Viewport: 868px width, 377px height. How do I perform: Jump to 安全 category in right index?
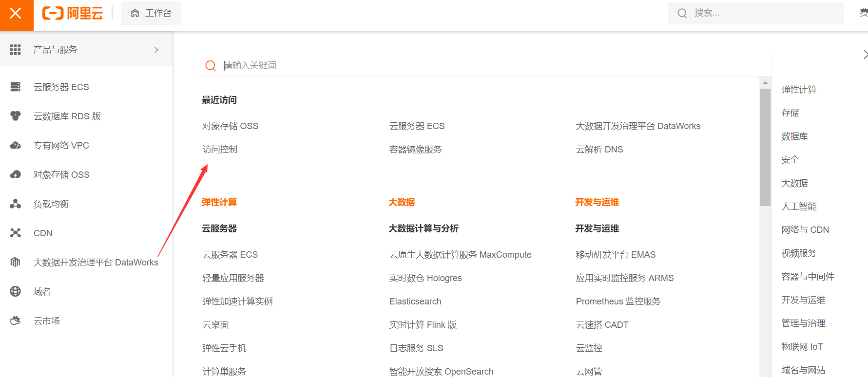point(790,160)
